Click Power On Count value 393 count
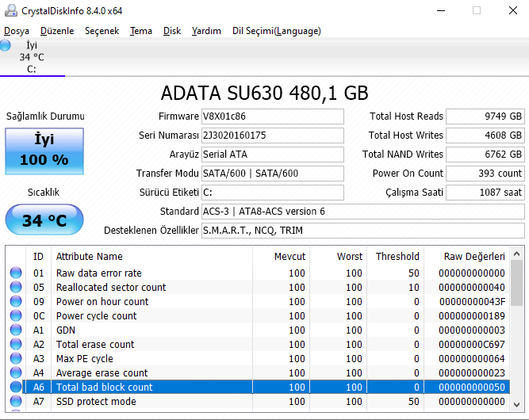The image size is (529, 420). [485, 174]
